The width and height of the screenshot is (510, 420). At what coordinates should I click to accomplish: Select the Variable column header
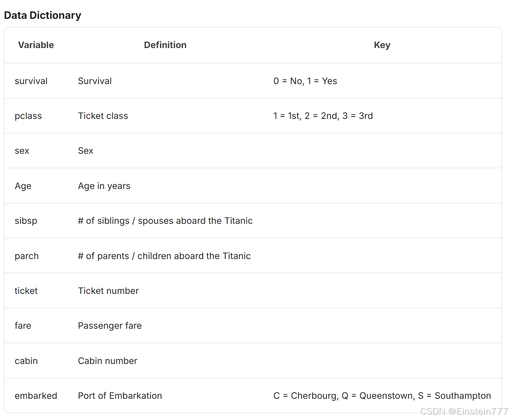(36, 45)
